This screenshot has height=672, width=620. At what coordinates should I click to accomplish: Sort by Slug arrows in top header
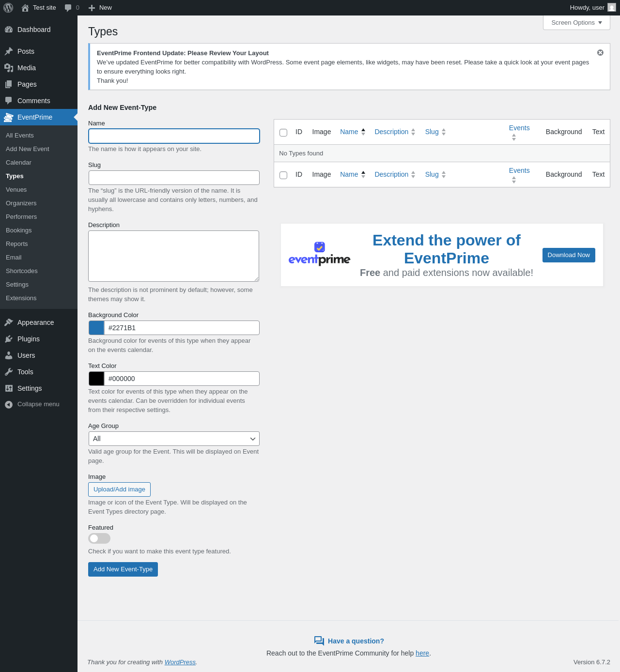coord(444,132)
